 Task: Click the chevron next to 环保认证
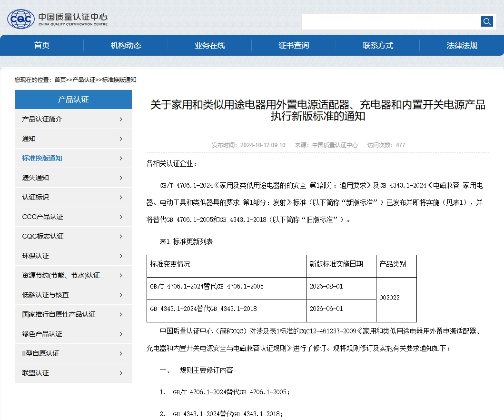click(121, 256)
